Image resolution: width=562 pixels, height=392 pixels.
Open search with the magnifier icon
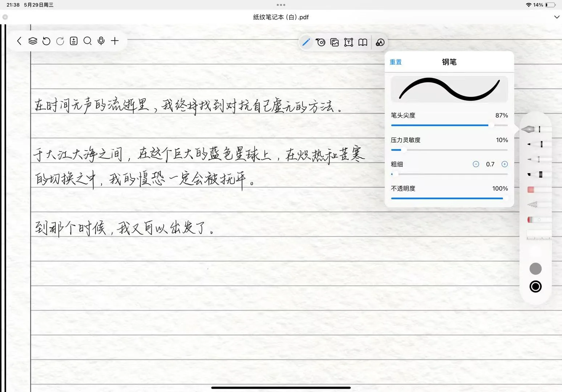(88, 41)
